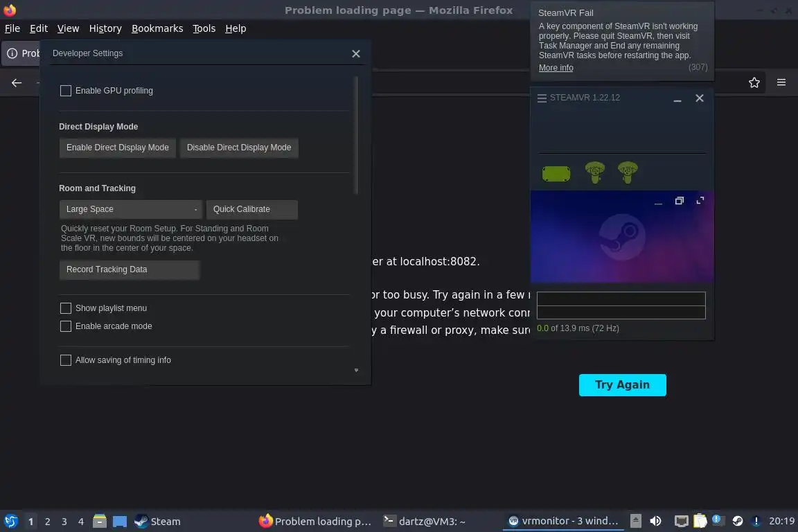798x532 pixels.
Task: Switch to workspace 2
Action: pos(47,522)
